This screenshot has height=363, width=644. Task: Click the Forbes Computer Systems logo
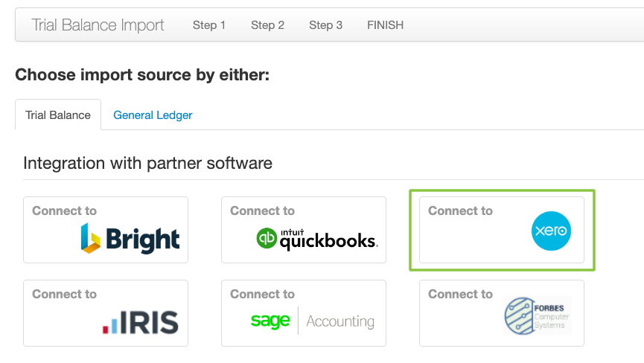pyautogui.click(x=538, y=316)
